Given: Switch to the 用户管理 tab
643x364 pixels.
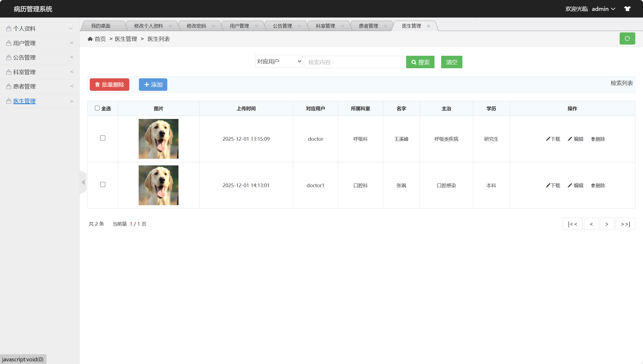Looking at the screenshot, I should pyautogui.click(x=239, y=26).
